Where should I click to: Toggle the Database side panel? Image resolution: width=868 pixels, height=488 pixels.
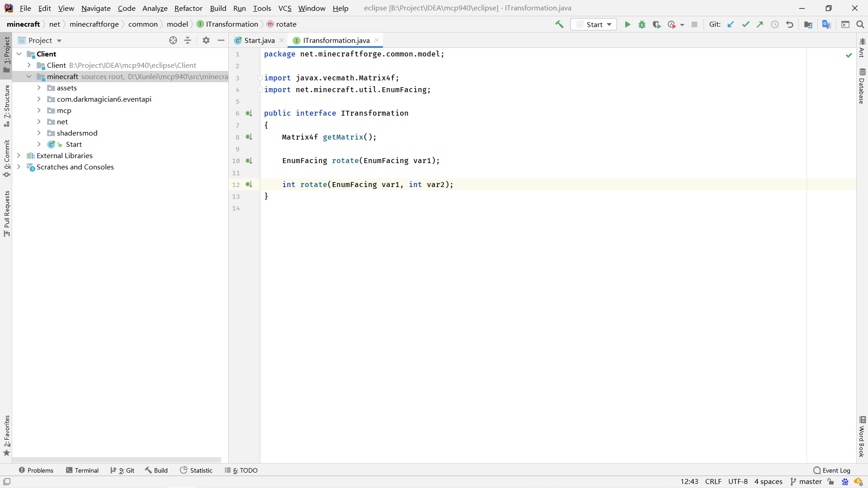click(x=862, y=86)
